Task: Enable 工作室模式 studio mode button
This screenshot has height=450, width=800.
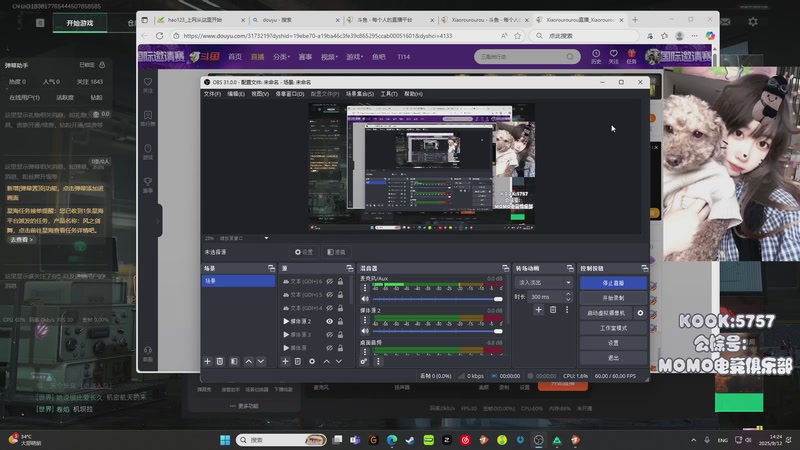Action: (x=613, y=328)
